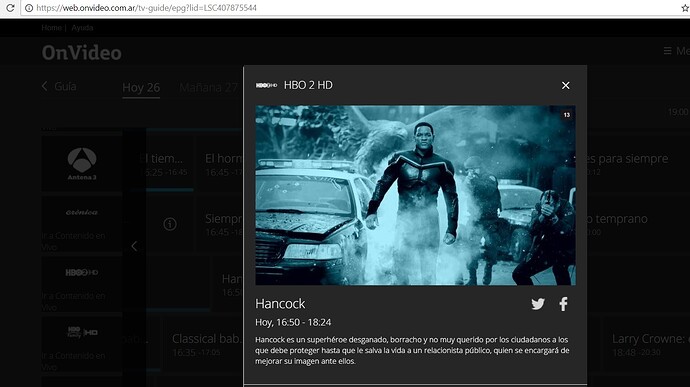Viewport: 690px width, 387px height.
Task: Select the HBO 2 HD channel in guide list
Action: [82, 273]
